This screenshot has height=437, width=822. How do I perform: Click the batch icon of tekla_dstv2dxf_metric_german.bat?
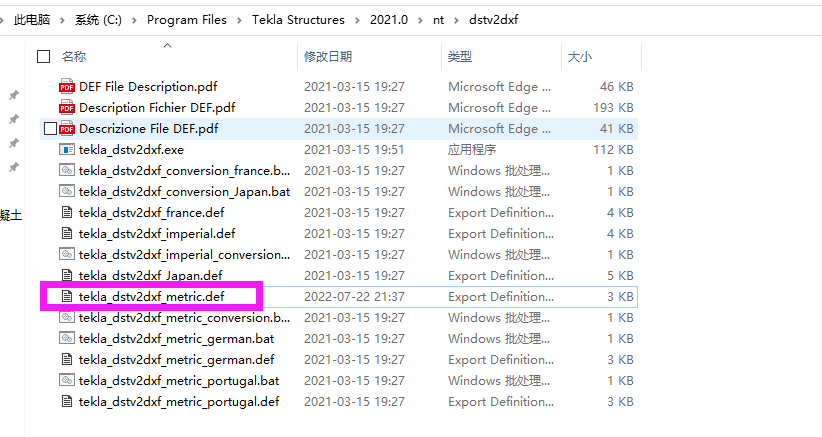[x=67, y=338]
